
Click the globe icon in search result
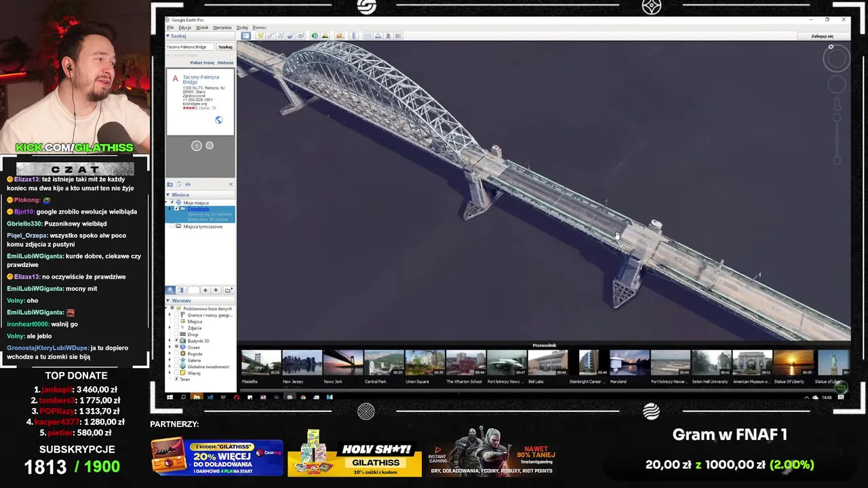pyautogui.click(x=218, y=120)
